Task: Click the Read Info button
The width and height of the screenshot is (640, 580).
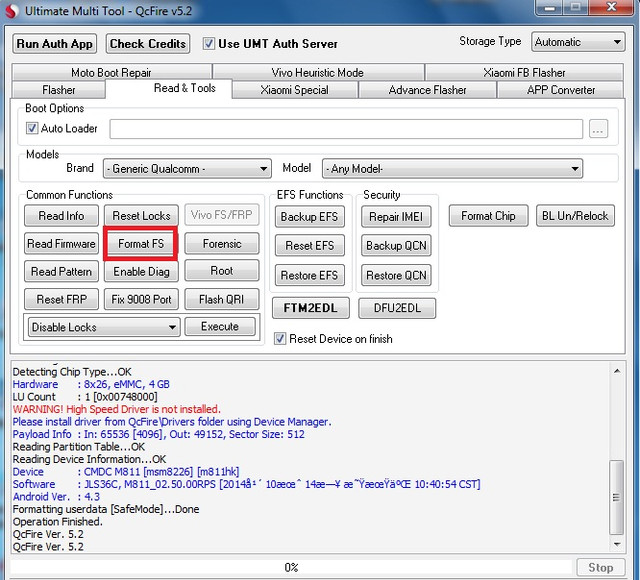Action: tap(61, 216)
